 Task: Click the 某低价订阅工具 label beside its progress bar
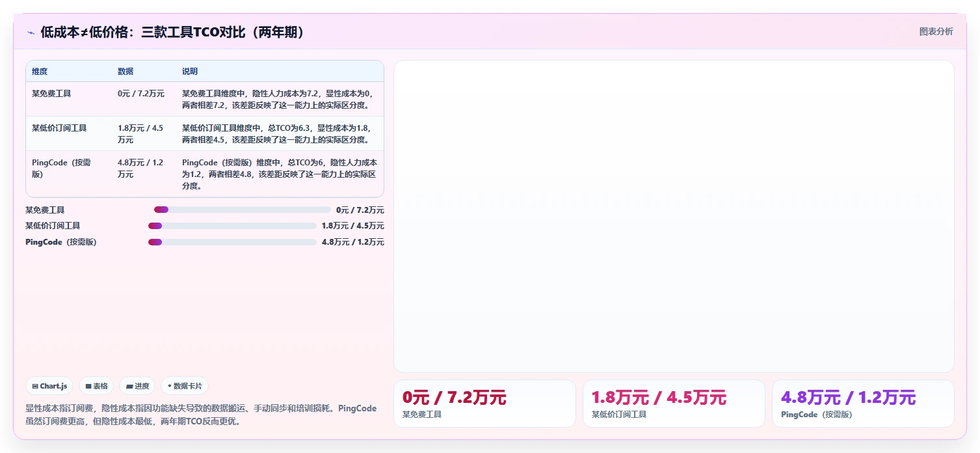coord(53,226)
